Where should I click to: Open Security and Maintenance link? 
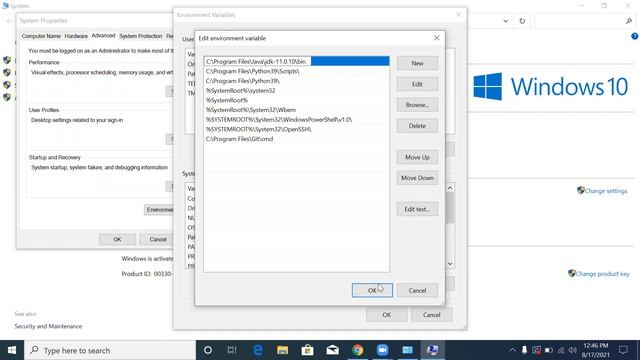[48, 326]
